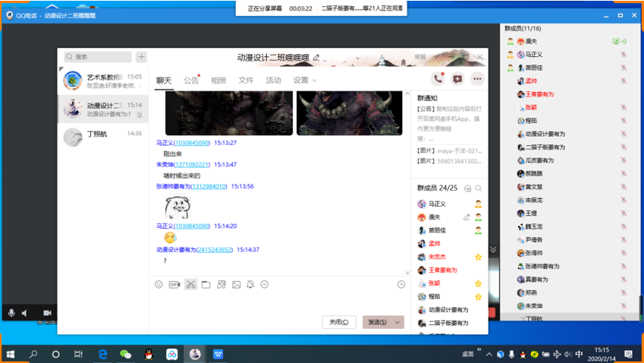Open the invite member icon beside 24/25
The height and width of the screenshot is (363, 644).
coord(467,188)
